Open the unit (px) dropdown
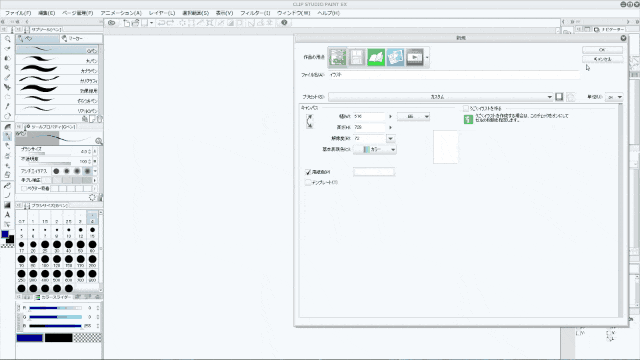 (x=614, y=97)
